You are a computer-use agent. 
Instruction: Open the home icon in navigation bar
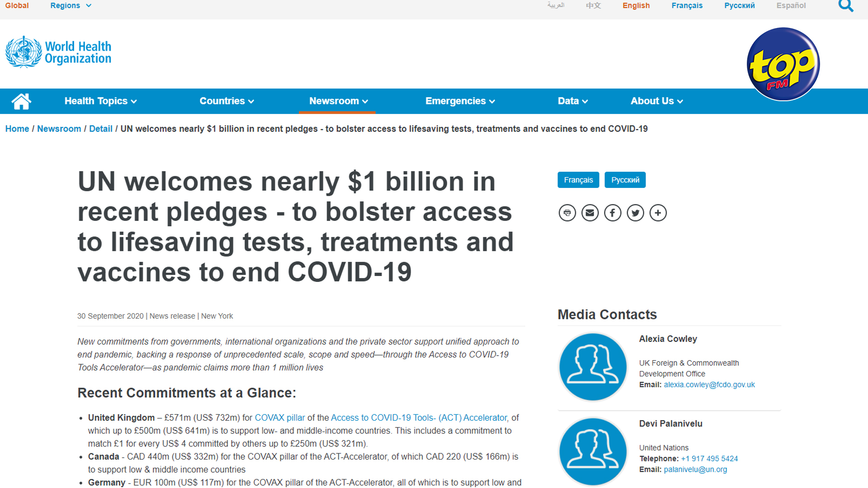pyautogui.click(x=21, y=101)
